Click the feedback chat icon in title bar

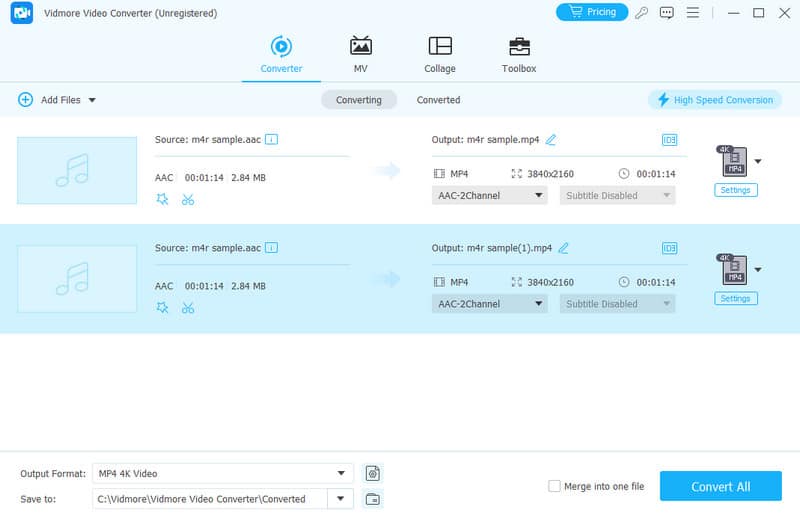pyautogui.click(x=667, y=13)
